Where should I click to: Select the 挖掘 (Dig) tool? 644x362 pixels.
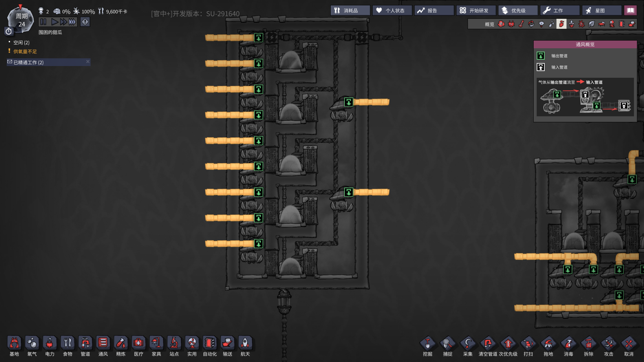pos(428,346)
